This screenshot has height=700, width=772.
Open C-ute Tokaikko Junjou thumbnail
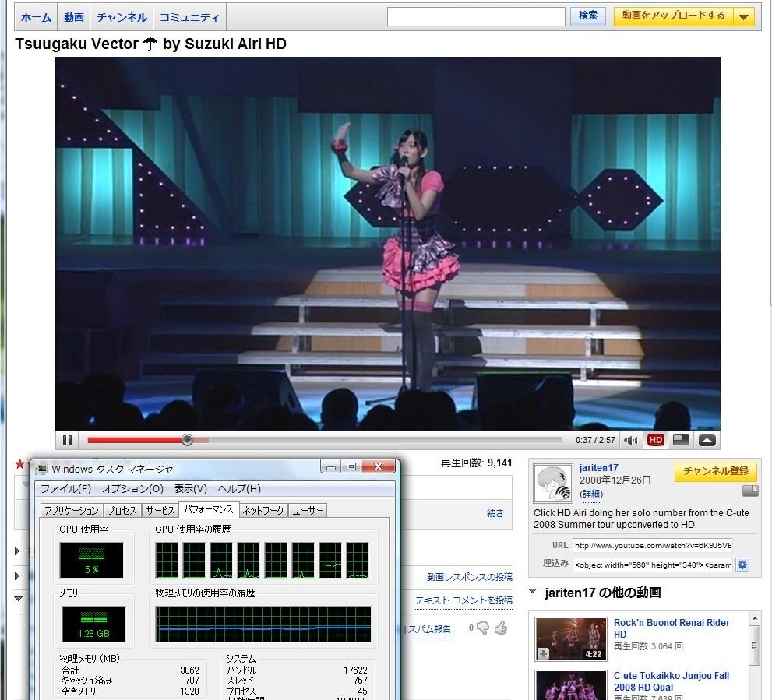[x=571, y=685]
